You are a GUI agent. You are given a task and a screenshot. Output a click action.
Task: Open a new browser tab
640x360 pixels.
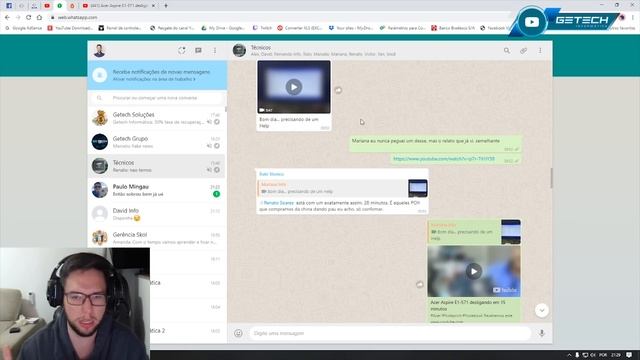166,6
